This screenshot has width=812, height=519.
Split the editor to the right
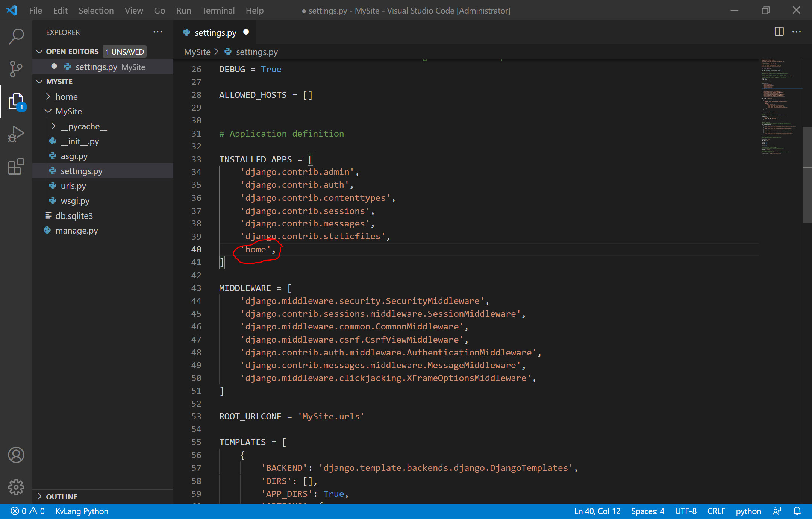(779, 32)
